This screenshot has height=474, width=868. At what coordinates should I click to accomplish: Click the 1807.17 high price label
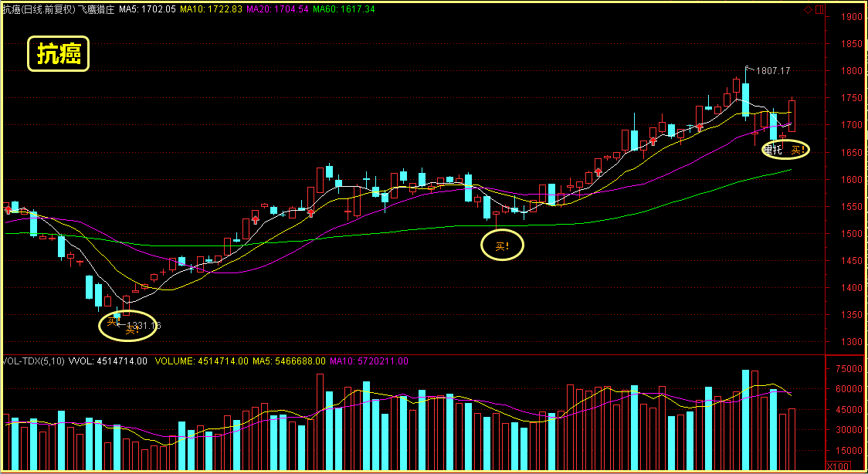[773, 71]
